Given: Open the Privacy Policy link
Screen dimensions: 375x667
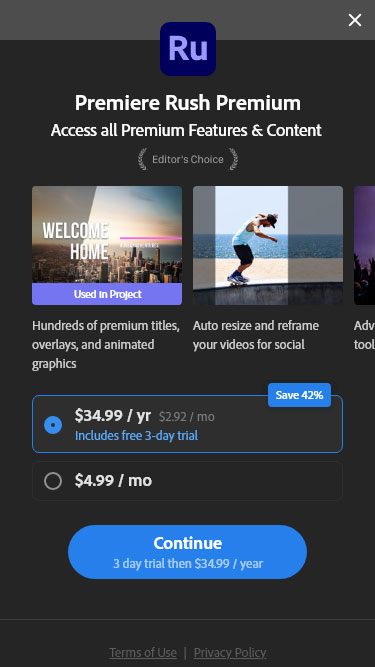Looking at the screenshot, I should [x=230, y=653].
